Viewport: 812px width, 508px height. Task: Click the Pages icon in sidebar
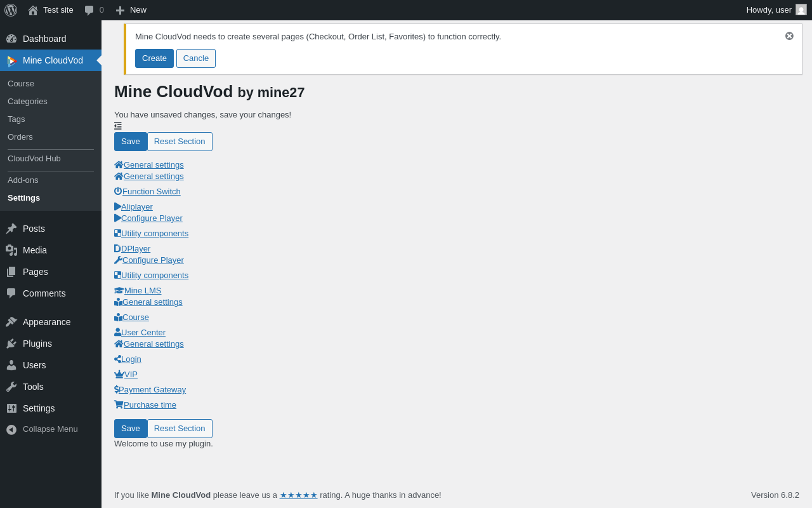(x=11, y=272)
